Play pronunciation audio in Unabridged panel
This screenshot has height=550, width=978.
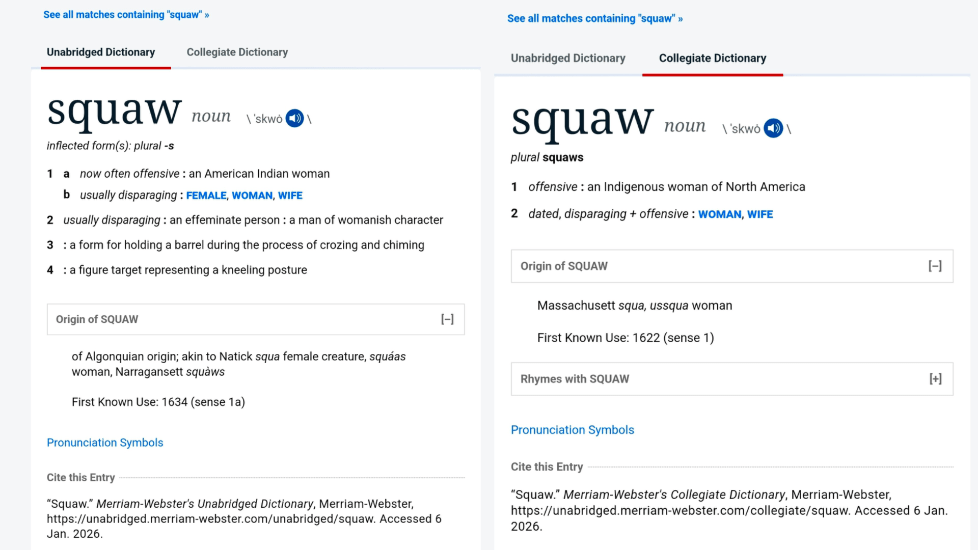(x=294, y=118)
